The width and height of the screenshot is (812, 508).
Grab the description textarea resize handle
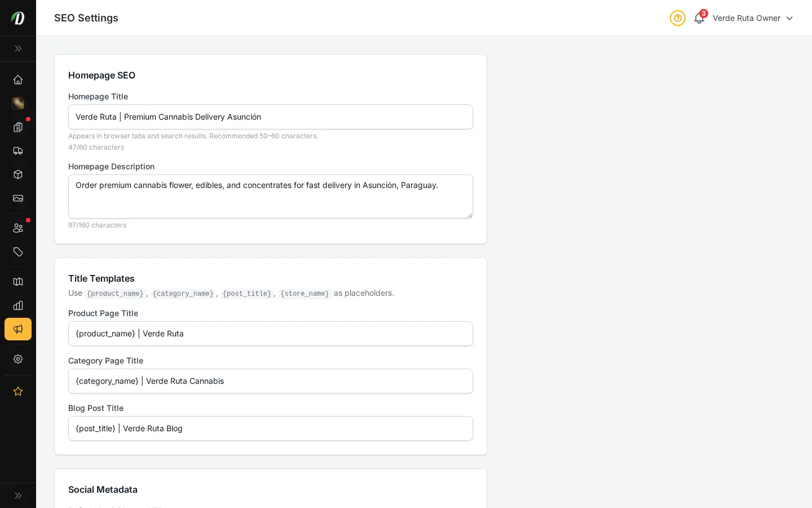coord(469,214)
